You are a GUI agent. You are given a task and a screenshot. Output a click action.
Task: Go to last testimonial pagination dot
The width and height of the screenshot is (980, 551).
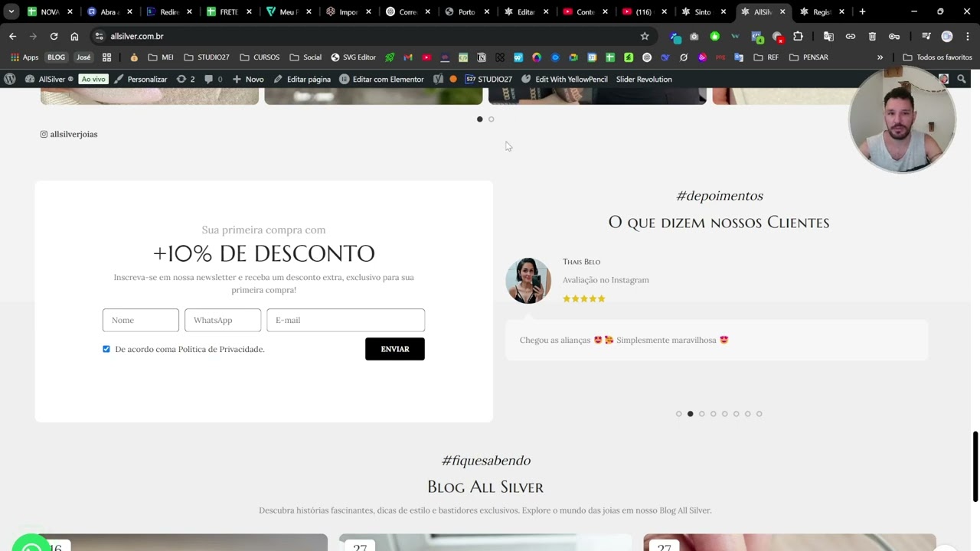(x=759, y=414)
